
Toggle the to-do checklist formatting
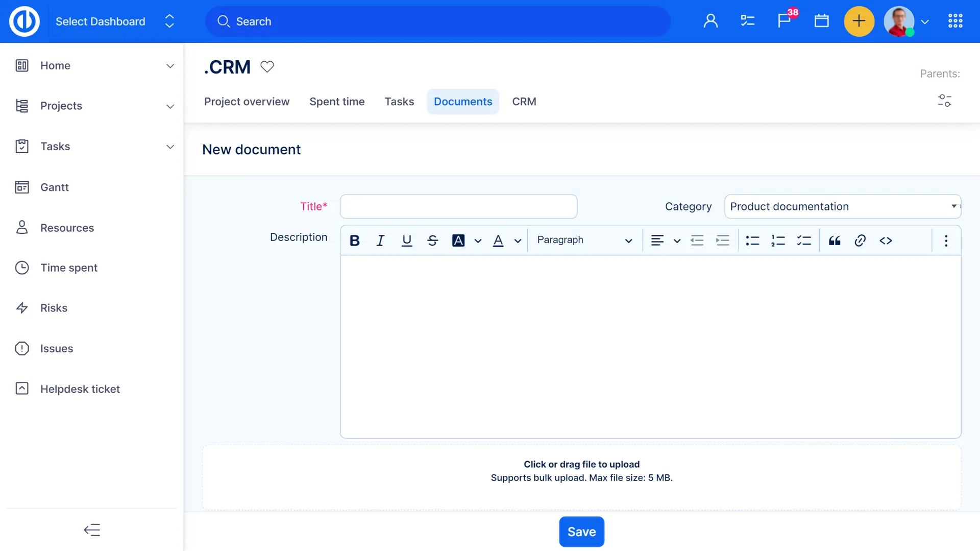[x=804, y=241]
